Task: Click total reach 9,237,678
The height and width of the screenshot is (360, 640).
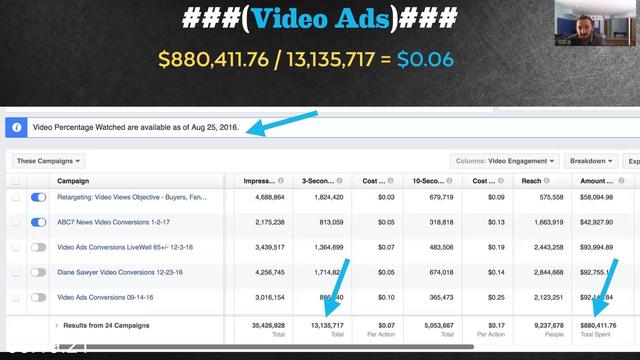Action: coord(549,325)
